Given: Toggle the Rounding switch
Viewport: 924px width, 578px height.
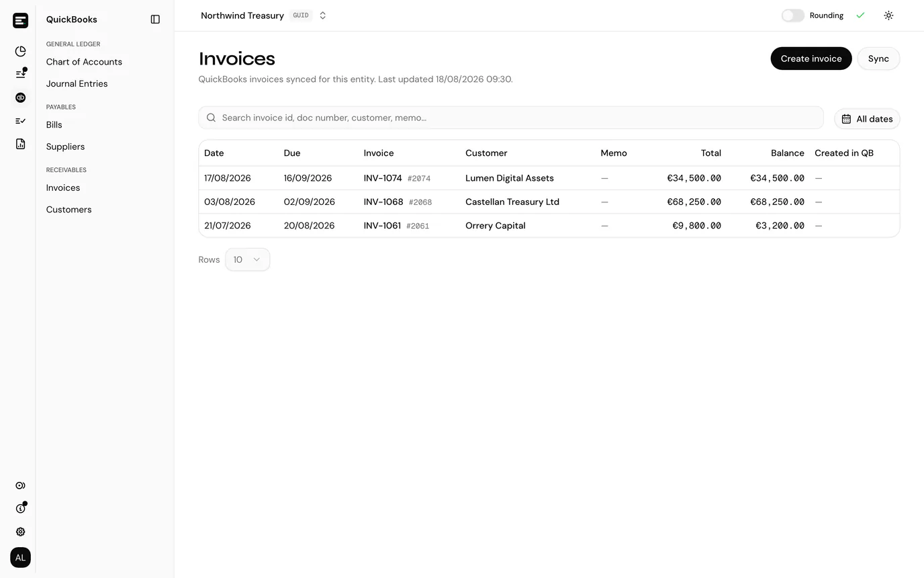Looking at the screenshot, I should (792, 15).
